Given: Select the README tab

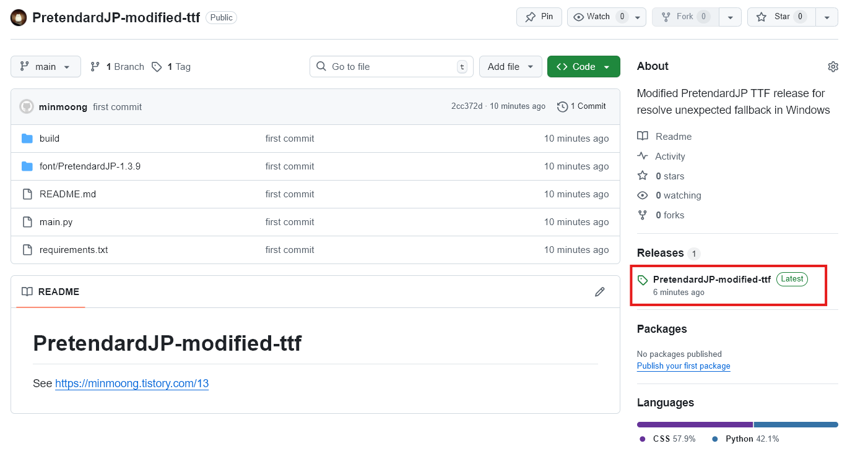Looking at the screenshot, I should tap(51, 291).
